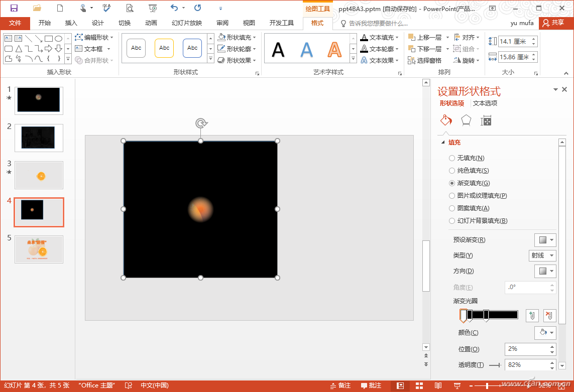The width and height of the screenshot is (574, 392).
Task: Switch to 文本选项 in format pane
Action: point(485,103)
